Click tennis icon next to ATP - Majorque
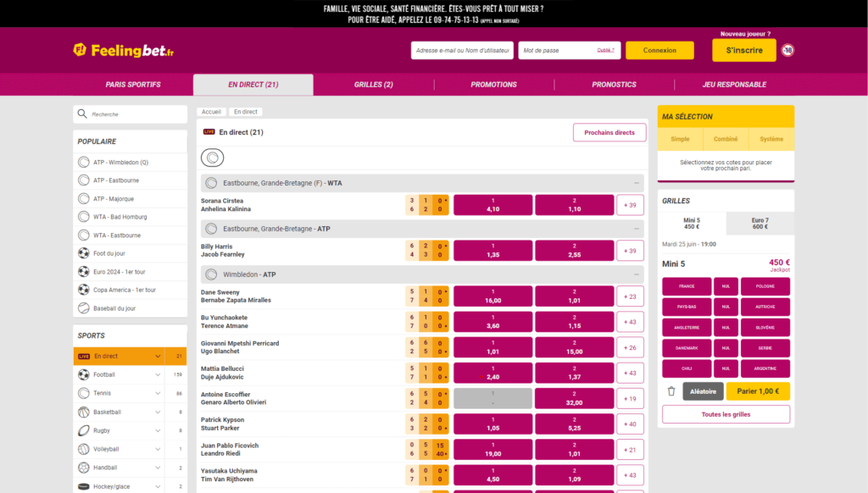This screenshot has height=493, width=868. click(84, 198)
